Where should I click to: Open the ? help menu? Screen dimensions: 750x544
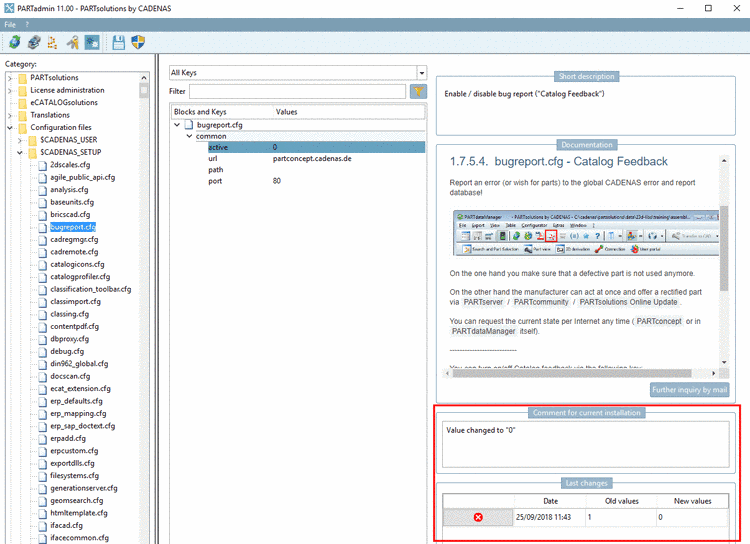click(x=27, y=24)
